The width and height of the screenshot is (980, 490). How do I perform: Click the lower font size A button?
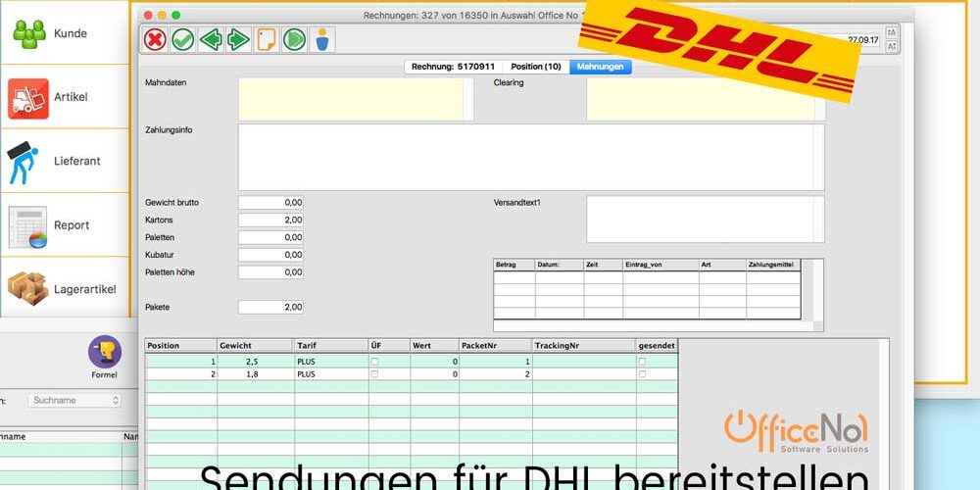pos(892,46)
